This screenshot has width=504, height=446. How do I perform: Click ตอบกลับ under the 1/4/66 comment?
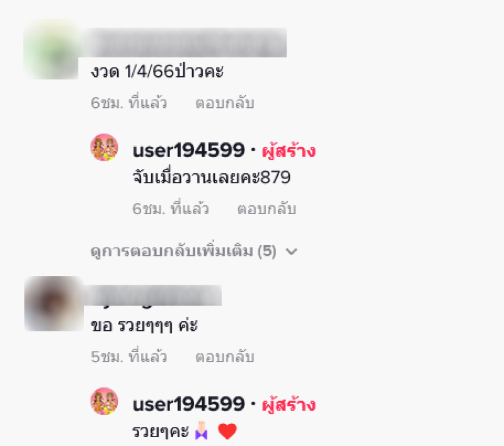pos(225,103)
